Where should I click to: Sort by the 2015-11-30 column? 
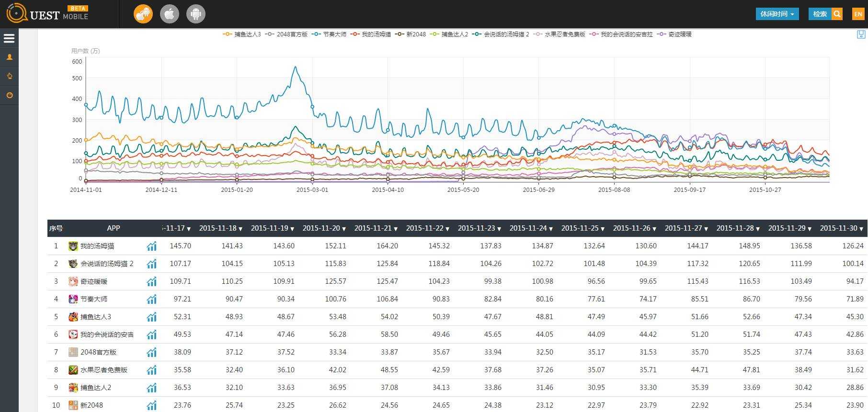point(841,228)
